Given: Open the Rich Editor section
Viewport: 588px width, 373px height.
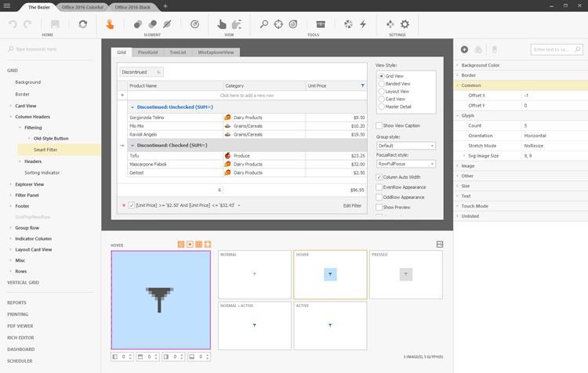Looking at the screenshot, I should (21, 338).
